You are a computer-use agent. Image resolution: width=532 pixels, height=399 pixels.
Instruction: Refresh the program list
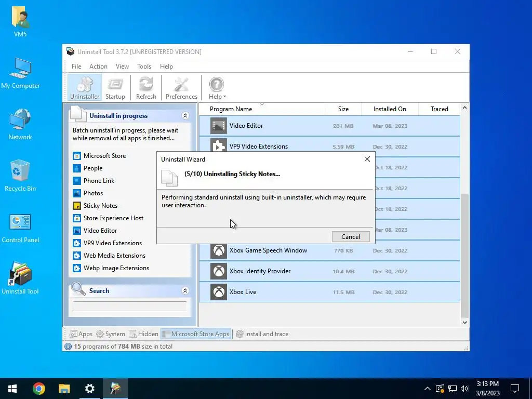(x=146, y=88)
